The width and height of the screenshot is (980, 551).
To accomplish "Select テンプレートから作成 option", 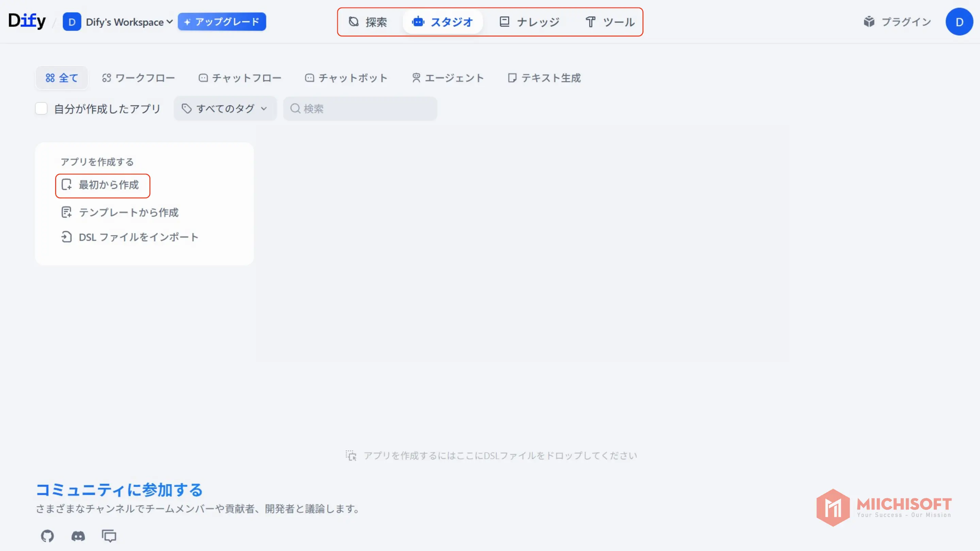I will (128, 212).
